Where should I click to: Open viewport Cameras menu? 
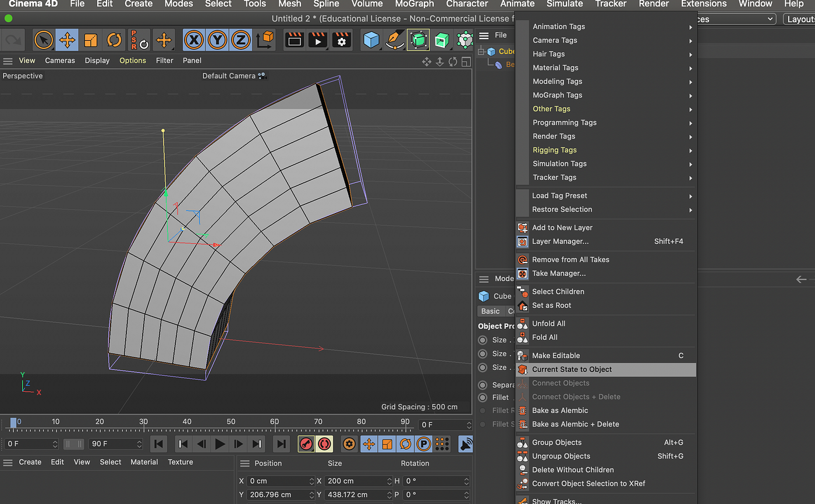[60, 61]
